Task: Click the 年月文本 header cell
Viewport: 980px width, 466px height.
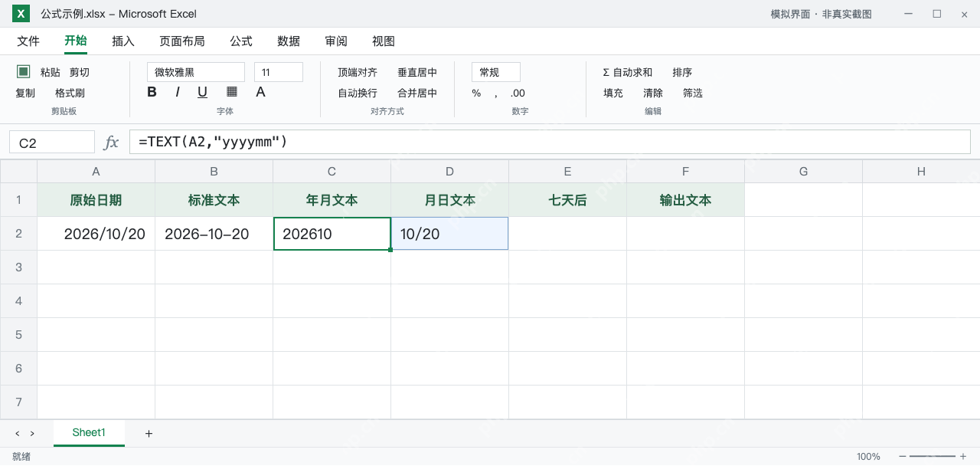Action: 332,200
